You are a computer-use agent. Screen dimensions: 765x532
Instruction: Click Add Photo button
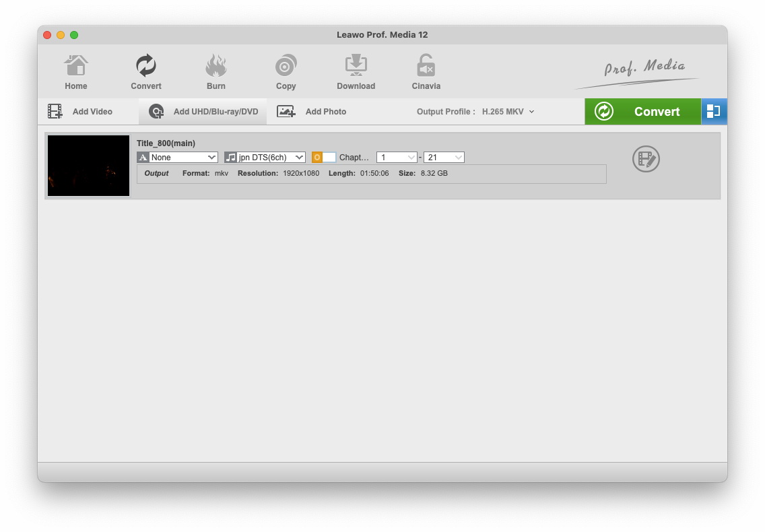click(x=312, y=112)
